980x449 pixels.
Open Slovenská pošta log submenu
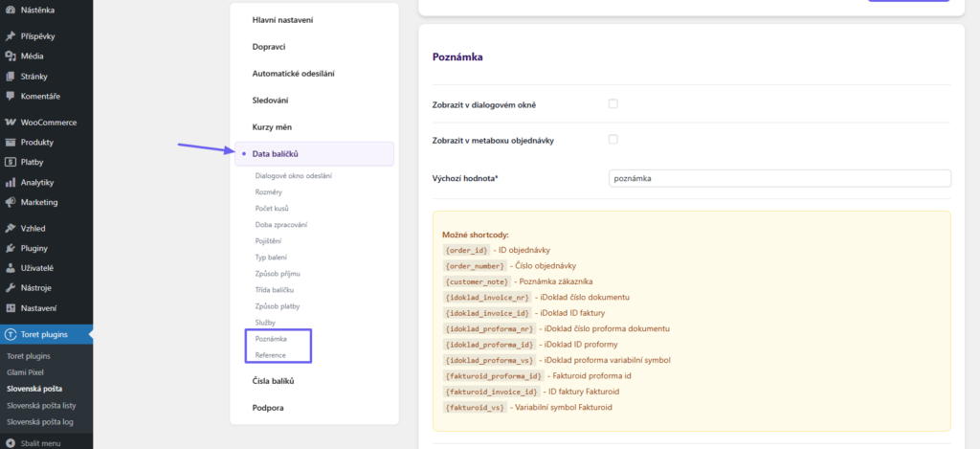pyautogui.click(x=40, y=421)
